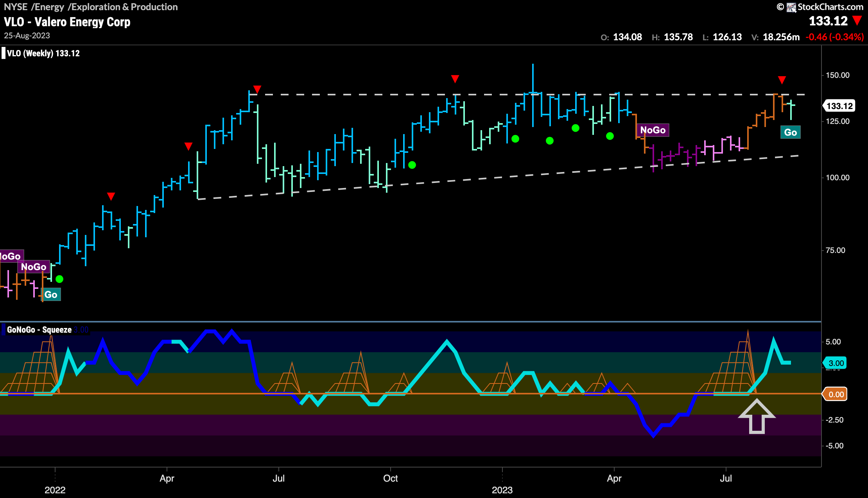This screenshot has width=868, height=498.
Task: Click the NYSE exchange label
Action: 15,7
